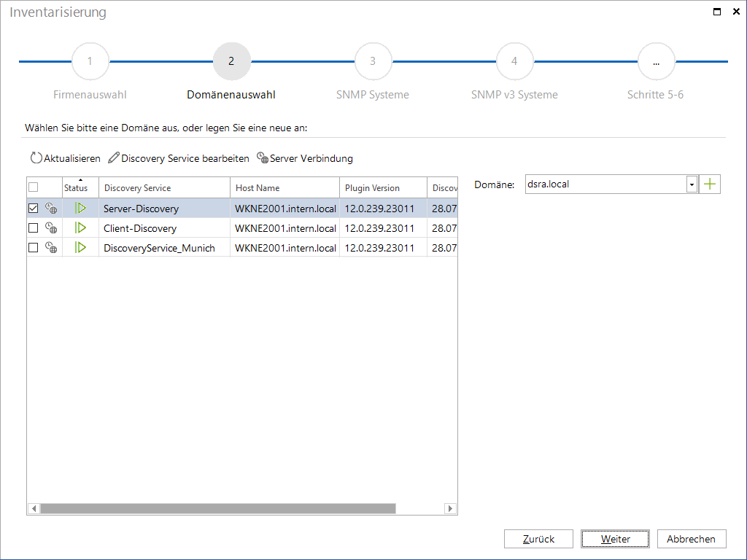The width and height of the screenshot is (747, 560).
Task: Click the green plus to add a domain
Action: tap(710, 184)
